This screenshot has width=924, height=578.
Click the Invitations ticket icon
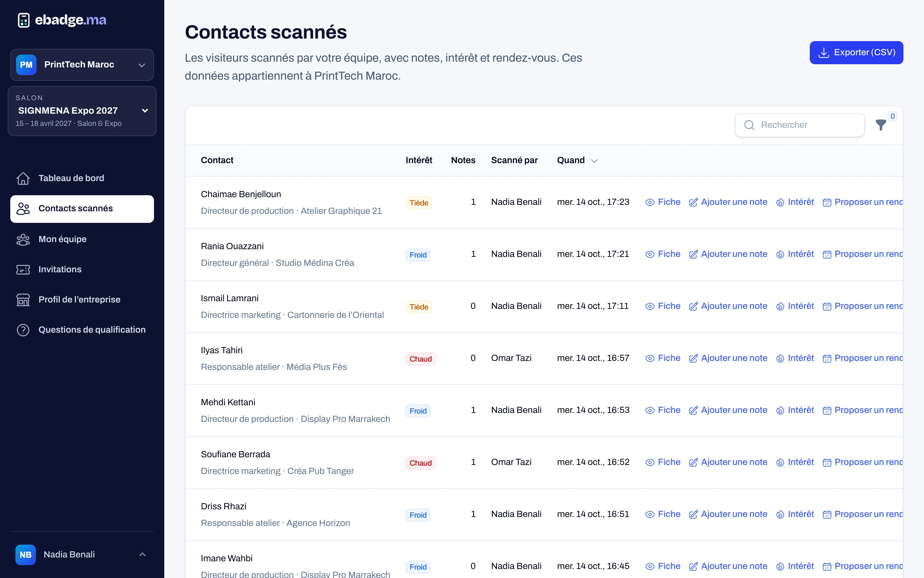[23, 269]
